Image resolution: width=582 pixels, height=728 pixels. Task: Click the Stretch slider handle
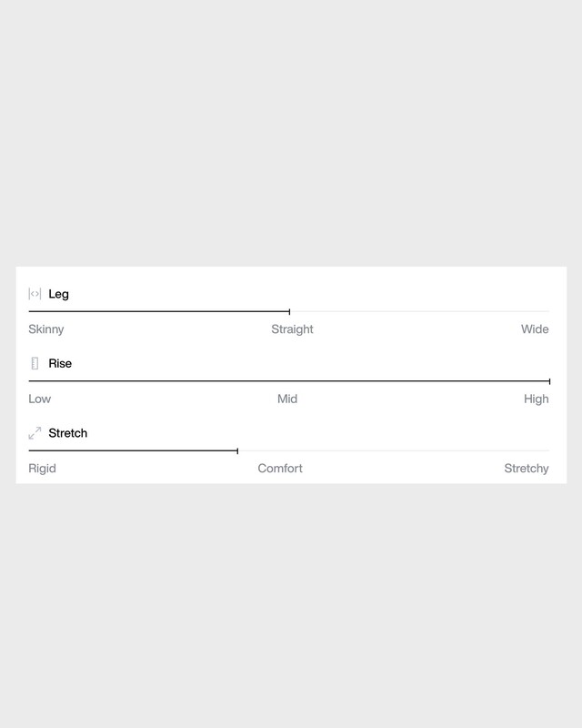pos(237,450)
